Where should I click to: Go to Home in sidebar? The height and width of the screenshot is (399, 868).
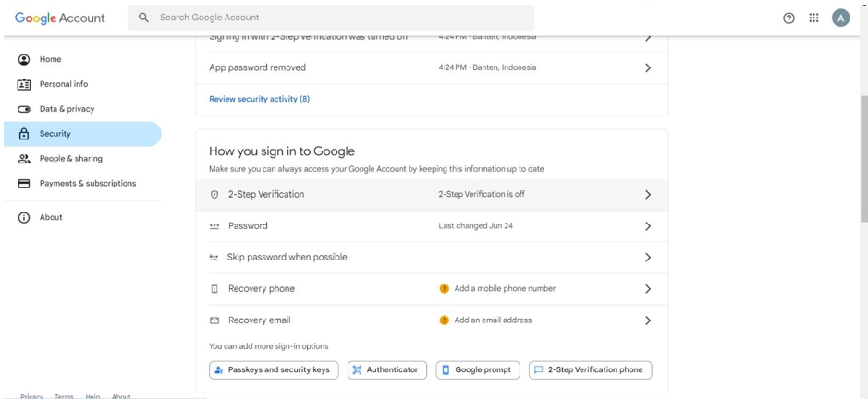click(82, 59)
